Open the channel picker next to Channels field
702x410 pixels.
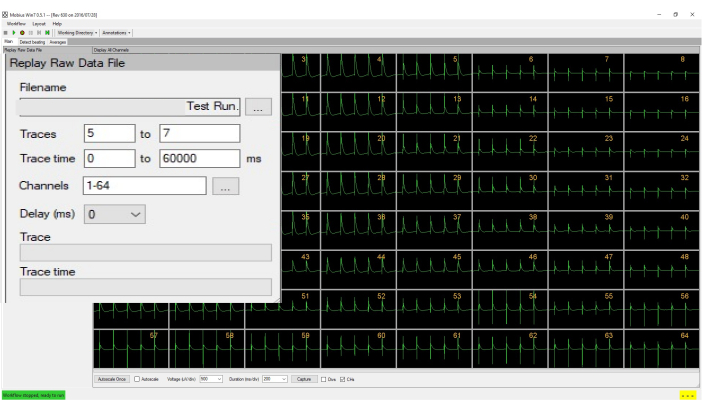(224, 186)
